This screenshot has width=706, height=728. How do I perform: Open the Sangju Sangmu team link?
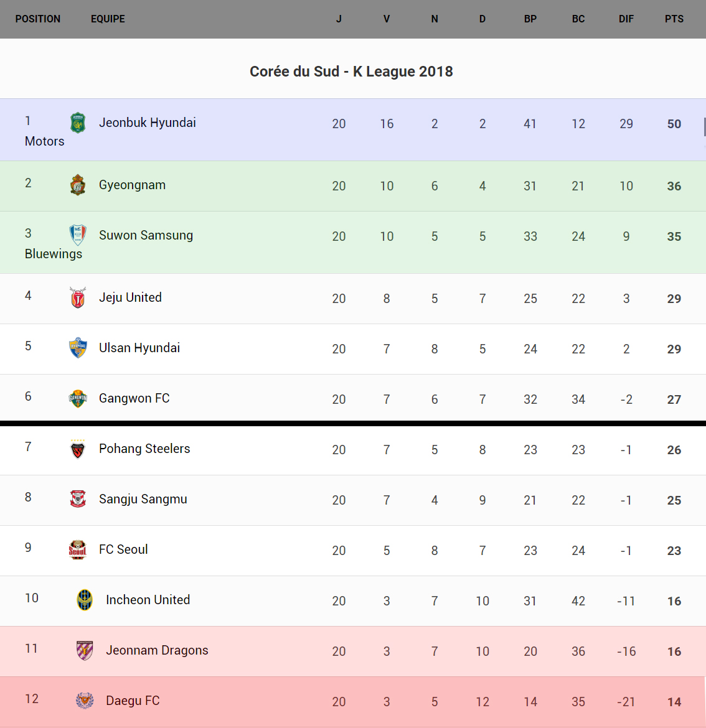point(143,499)
